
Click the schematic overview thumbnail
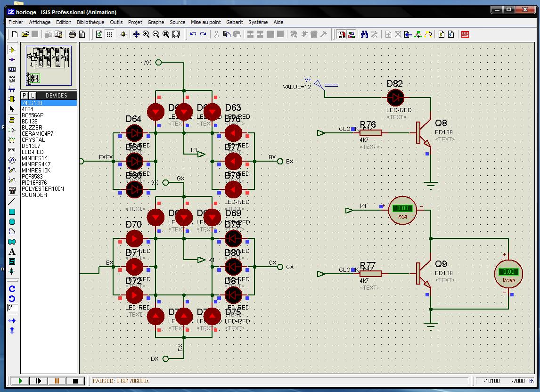49,65
